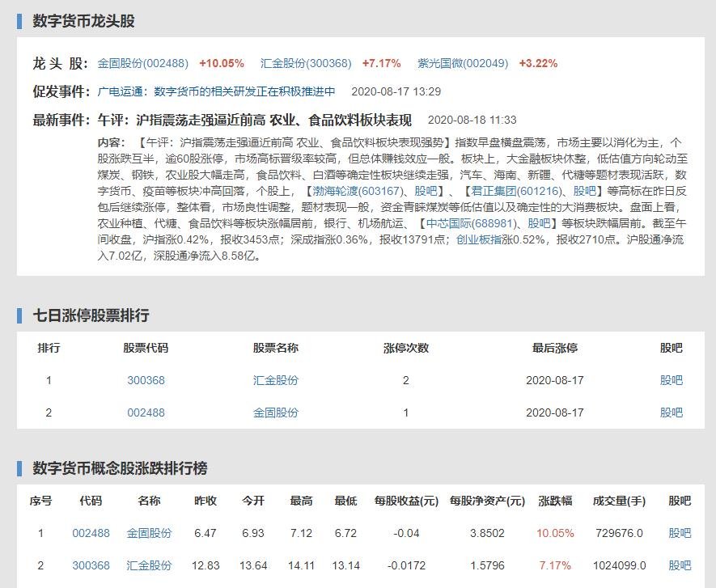Click the 数字货币概念股涨跌排行榜 section heading

point(120,468)
